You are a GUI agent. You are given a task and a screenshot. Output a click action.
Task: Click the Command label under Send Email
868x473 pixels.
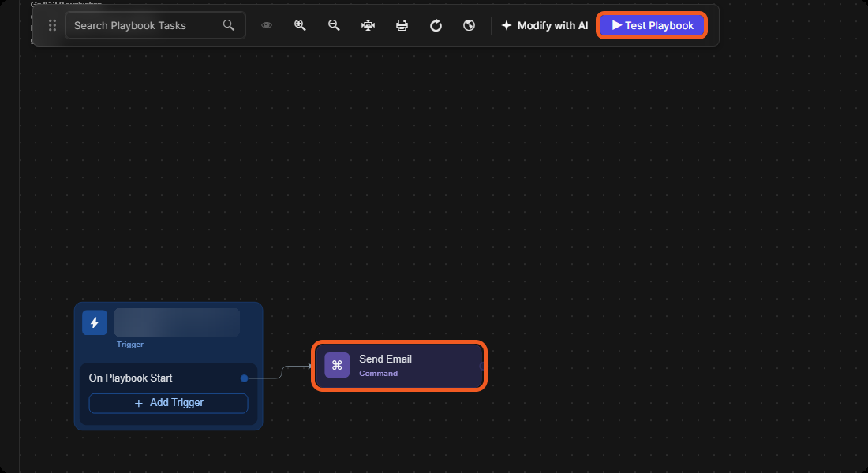378,374
